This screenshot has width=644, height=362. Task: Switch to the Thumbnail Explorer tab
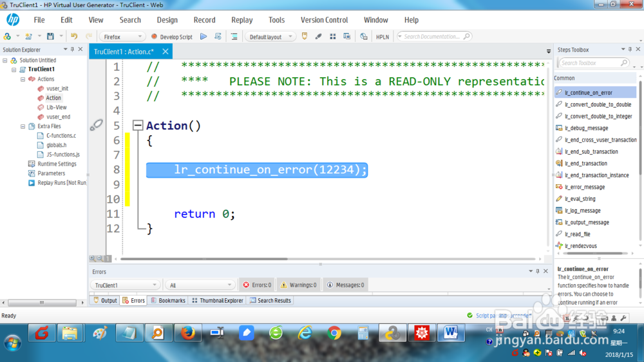tap(217, 300)
